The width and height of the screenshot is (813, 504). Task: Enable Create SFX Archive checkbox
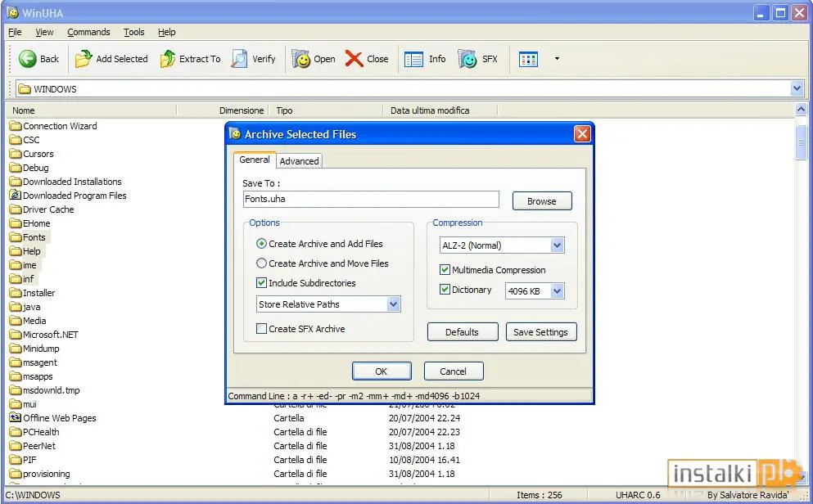point(261,328)
